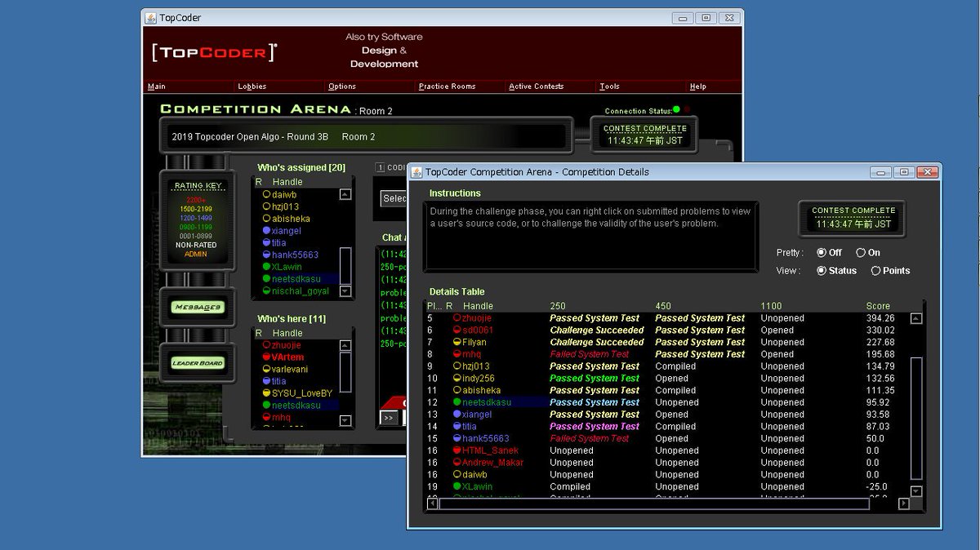Turn Pretty mode On

[861, 253]
